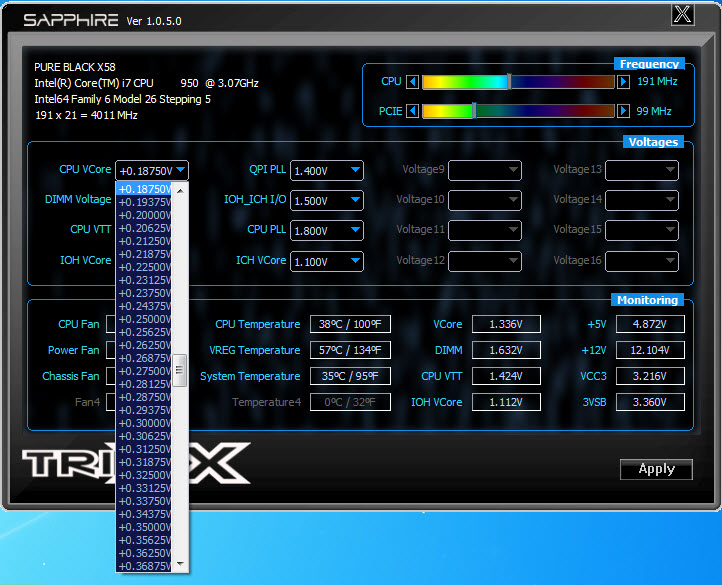Image resolution: width=722 pixels, height=585 pixels.
Task: Click the PURE BLACK X58 board name
Action: (x=75, y=67)
